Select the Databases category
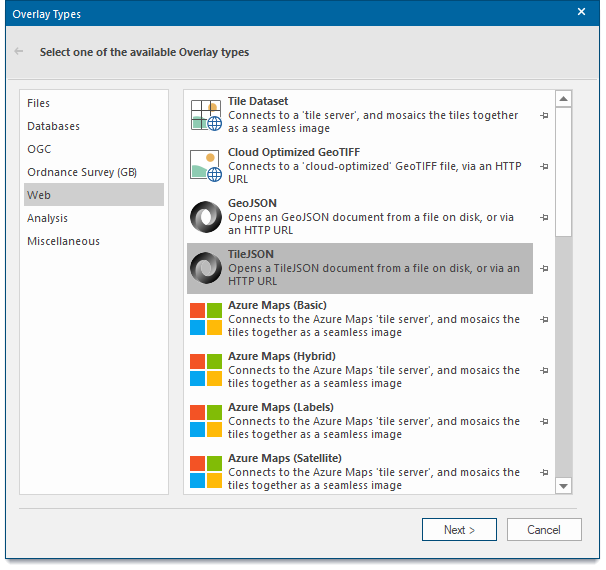 tap(94, 126)
